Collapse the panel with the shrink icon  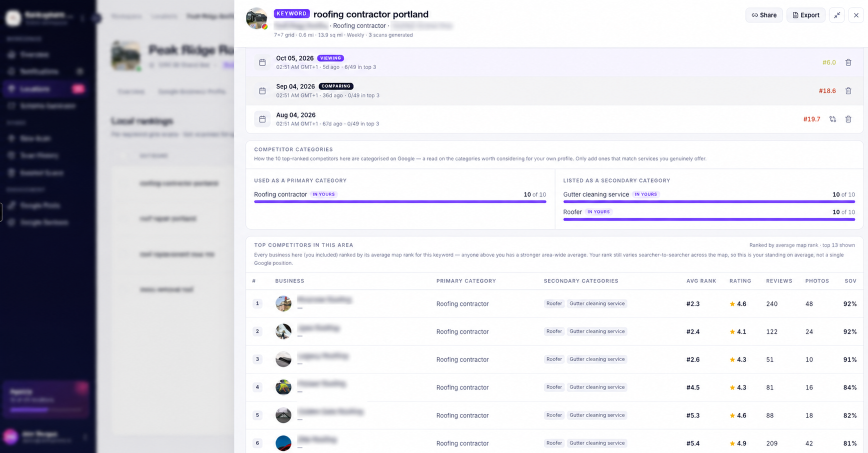tap(836, 15)
